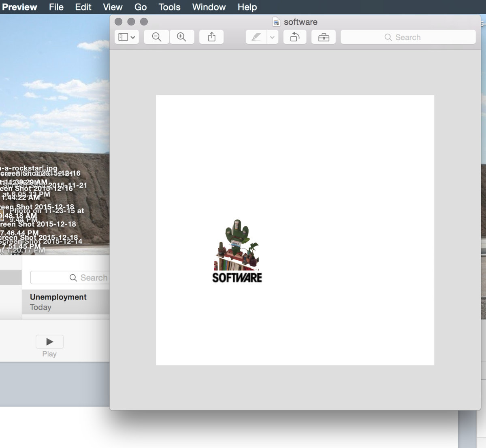Open the Go menu in menu bar
This screenshot has height=448, width=486.
tap(141, 7)
